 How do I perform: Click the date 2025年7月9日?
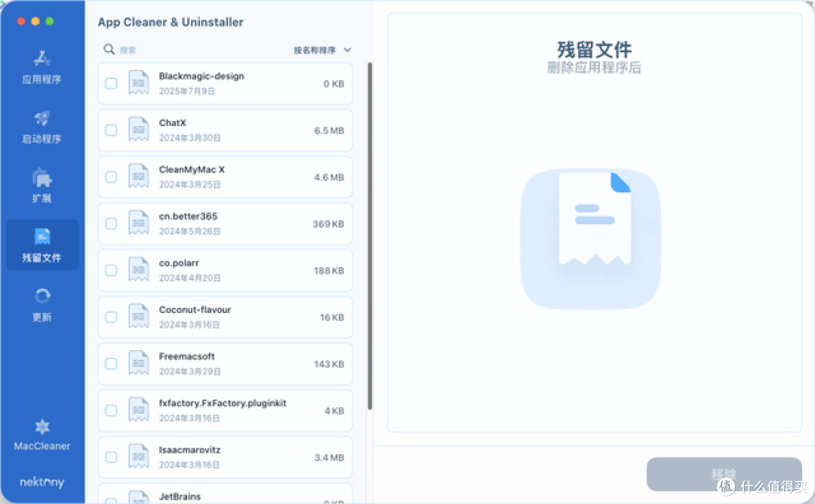point(186,91)
